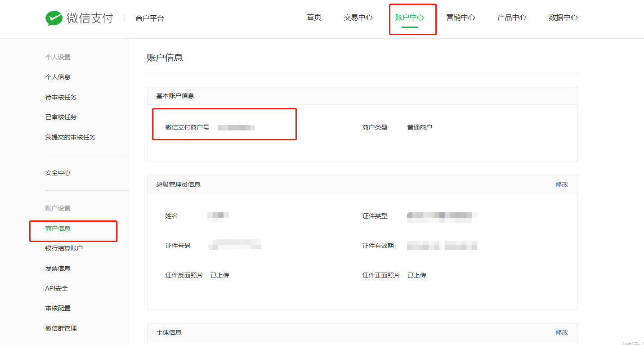Click the 账户信息 page heading
Image resolution: width=644 pixels, height=345 pixels.
tap(165, 58)
